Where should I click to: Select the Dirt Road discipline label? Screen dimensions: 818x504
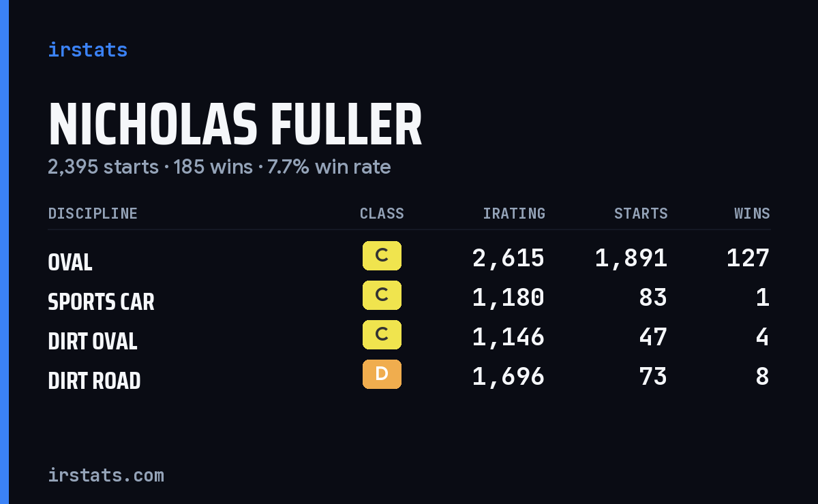coord(94,381)
